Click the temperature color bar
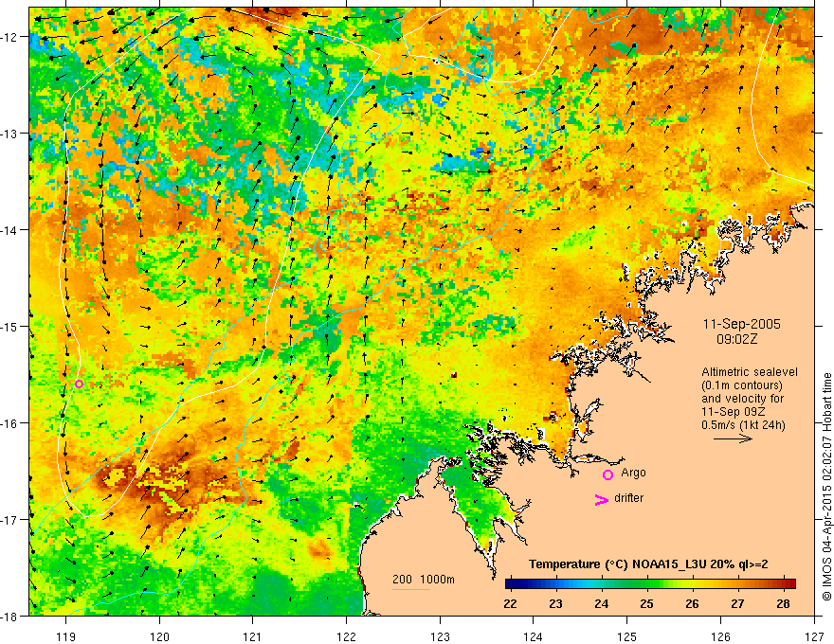 650,584
